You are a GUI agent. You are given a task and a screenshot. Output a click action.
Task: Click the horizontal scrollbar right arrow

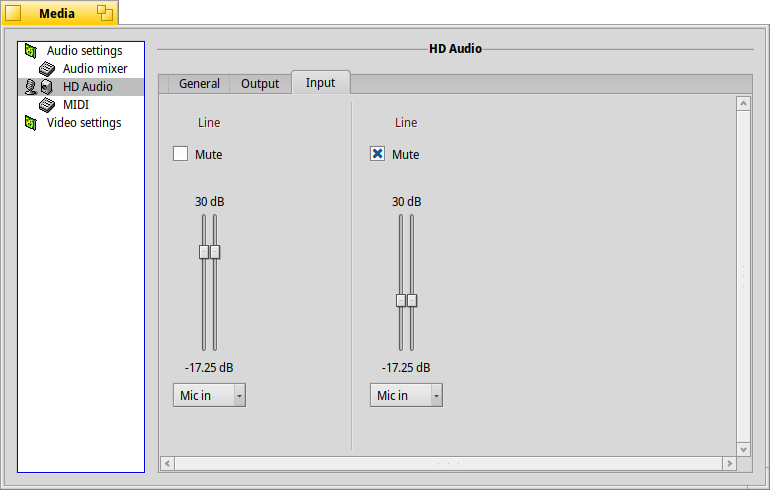[x=729, y=463]
